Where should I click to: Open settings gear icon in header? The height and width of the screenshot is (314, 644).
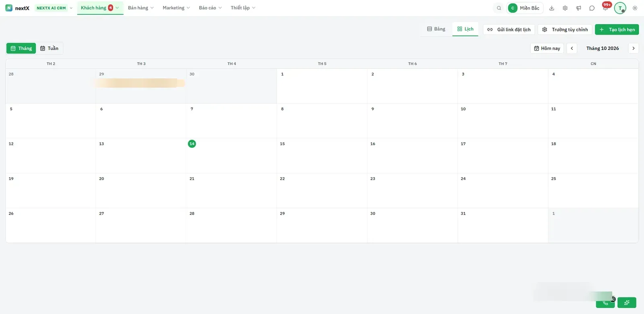pyautogui.click(x=565, y=8)
